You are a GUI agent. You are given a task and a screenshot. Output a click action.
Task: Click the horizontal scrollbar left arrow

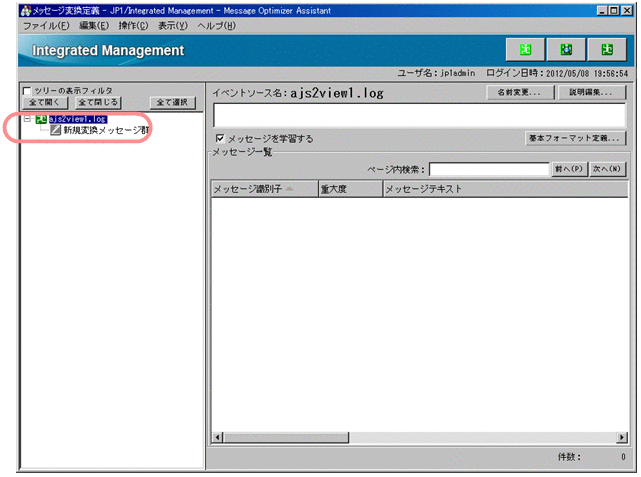coord(217,437)
